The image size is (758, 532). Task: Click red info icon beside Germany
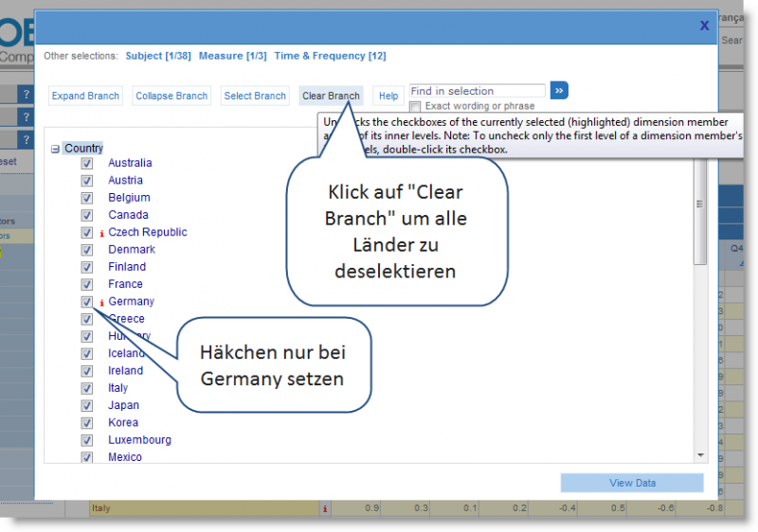click(x=101, y=303)
